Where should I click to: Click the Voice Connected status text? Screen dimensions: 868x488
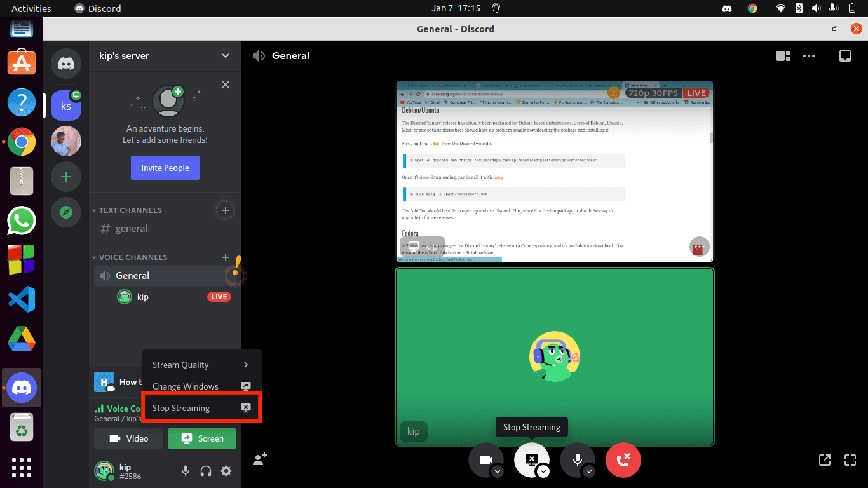(x=123, y=409)
